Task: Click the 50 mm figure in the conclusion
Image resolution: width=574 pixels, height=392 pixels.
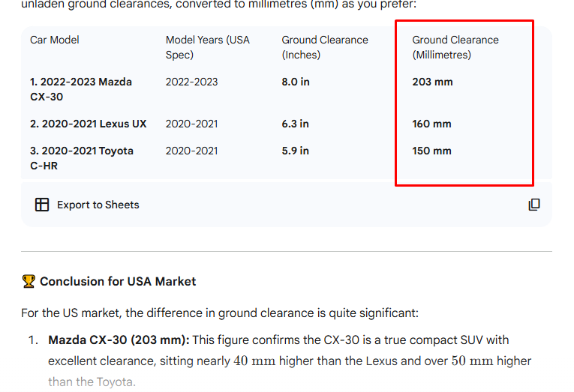Action: pos(472,361)
